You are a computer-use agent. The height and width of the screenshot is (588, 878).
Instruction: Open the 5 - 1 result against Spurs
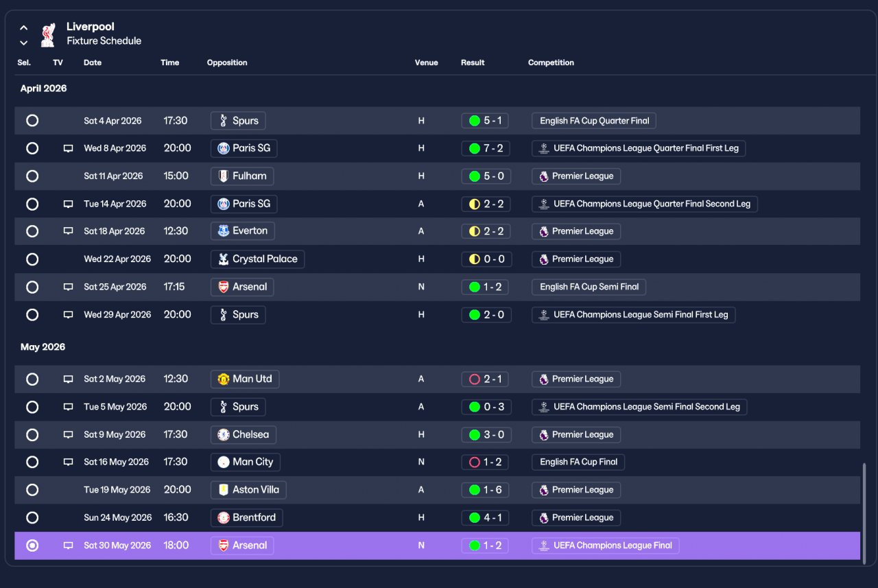pyautogui.click(x=485, y=121)
